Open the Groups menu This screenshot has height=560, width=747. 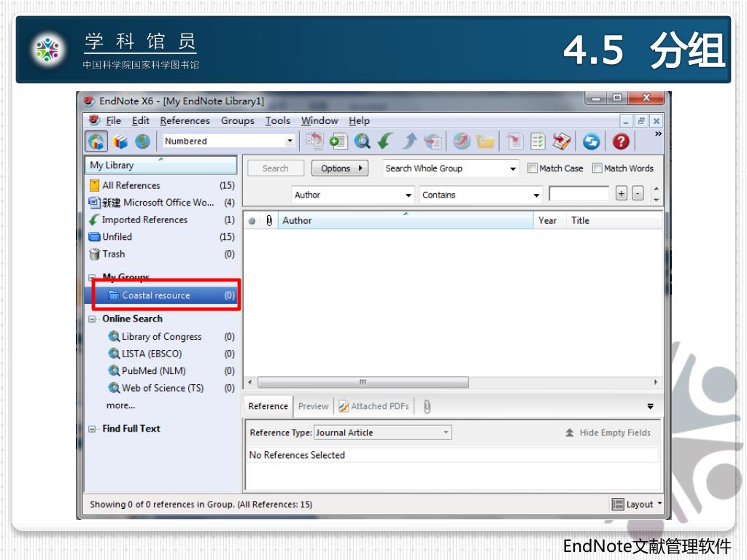237,120
